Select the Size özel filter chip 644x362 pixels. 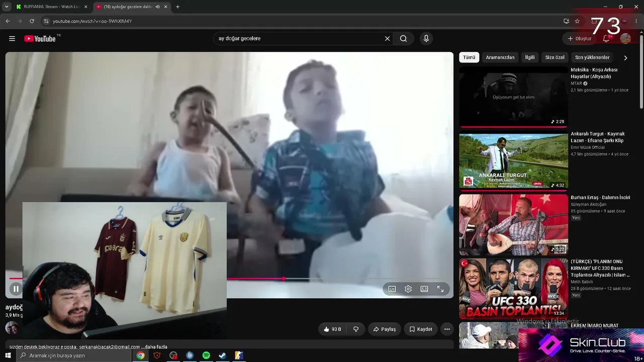coord(555,57)
